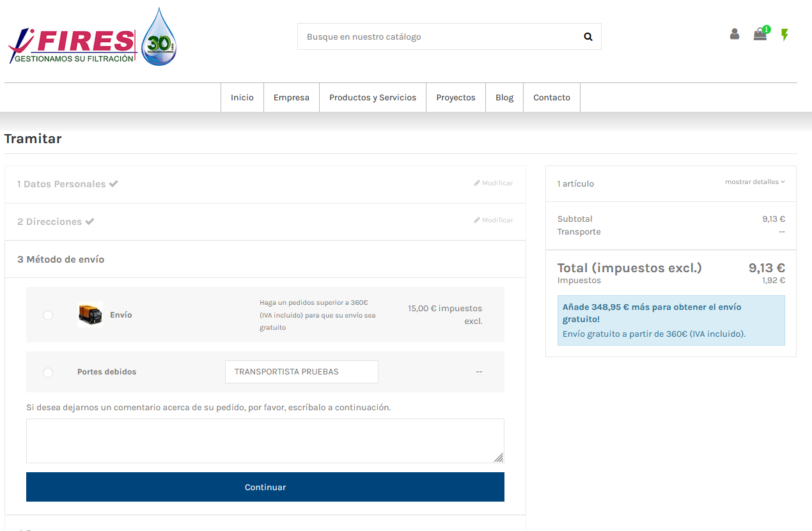Click the green lightning bolt icon
Viewport: 812px width, 531px height.
click(x=785, y=35)
